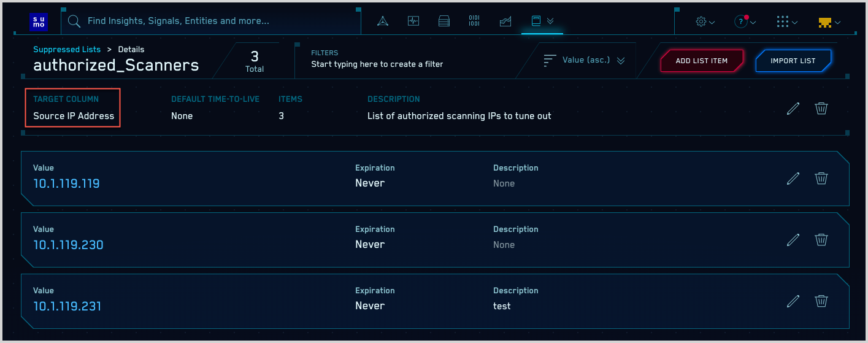Delete the authorized_Scanners suppressed list
Screen dimensions: 868x343
(x=821, y=109)
